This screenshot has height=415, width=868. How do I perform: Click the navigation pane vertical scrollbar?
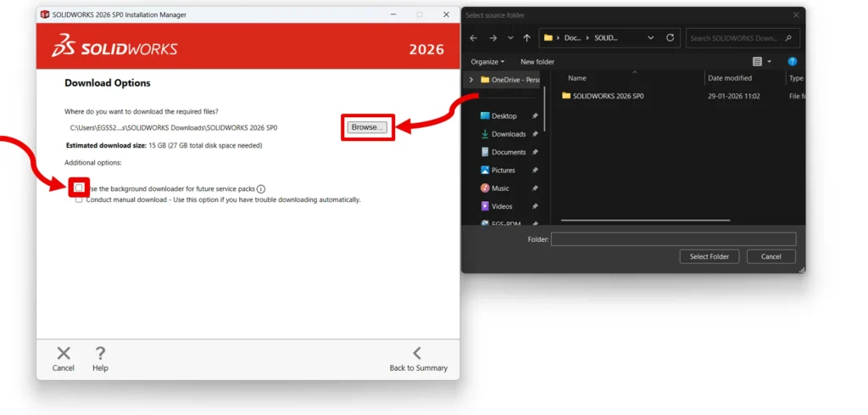click(545, 108)
